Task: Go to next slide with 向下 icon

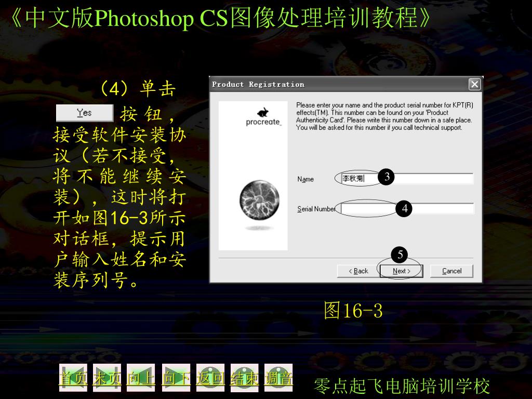Action: coord(176,378)
